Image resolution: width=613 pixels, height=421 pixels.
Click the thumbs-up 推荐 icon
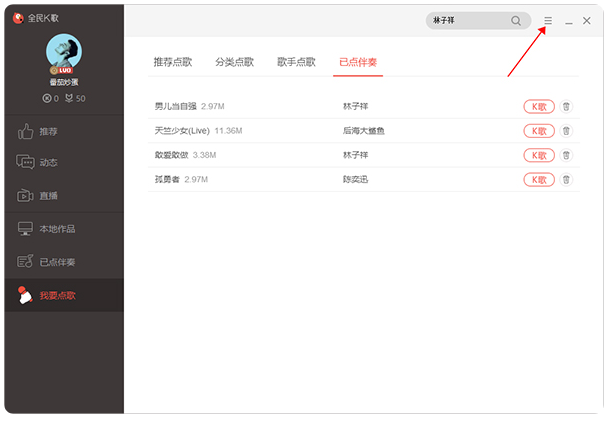point(25,131)
